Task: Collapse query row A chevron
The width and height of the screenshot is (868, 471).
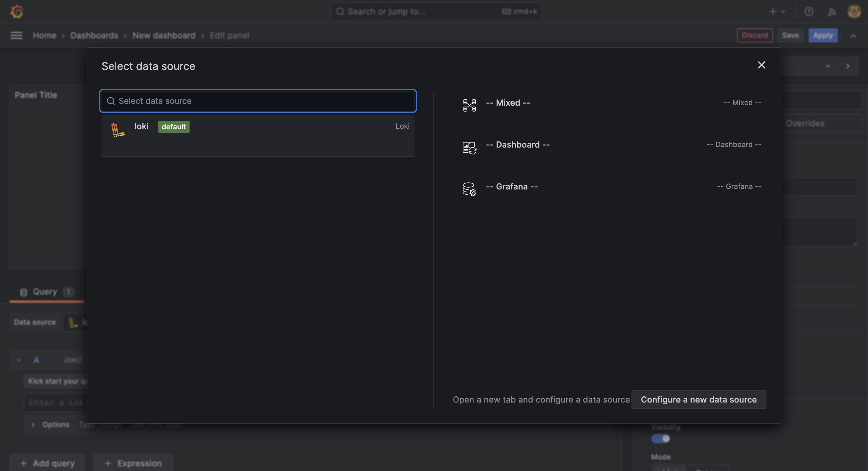Action: (19, 360)
